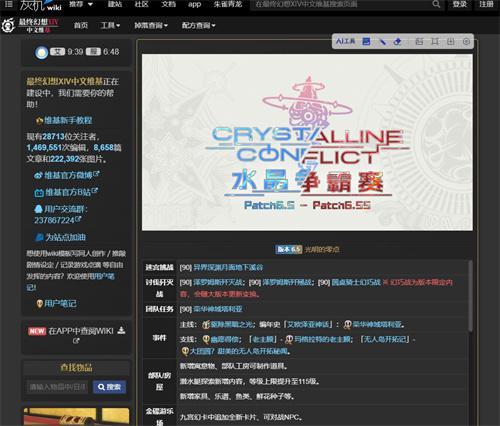Focus the 查找物品 item name input
This screenshot has width=500, height=426.
[57, 387]
